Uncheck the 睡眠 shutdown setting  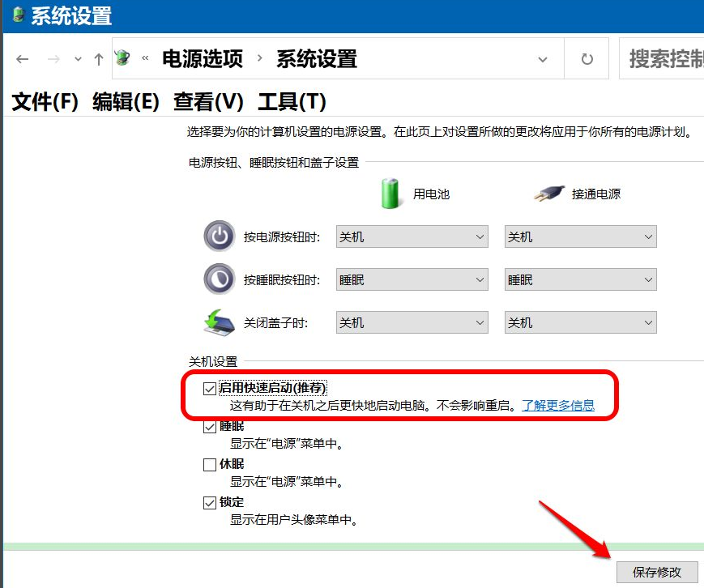[x=210, y=427]
